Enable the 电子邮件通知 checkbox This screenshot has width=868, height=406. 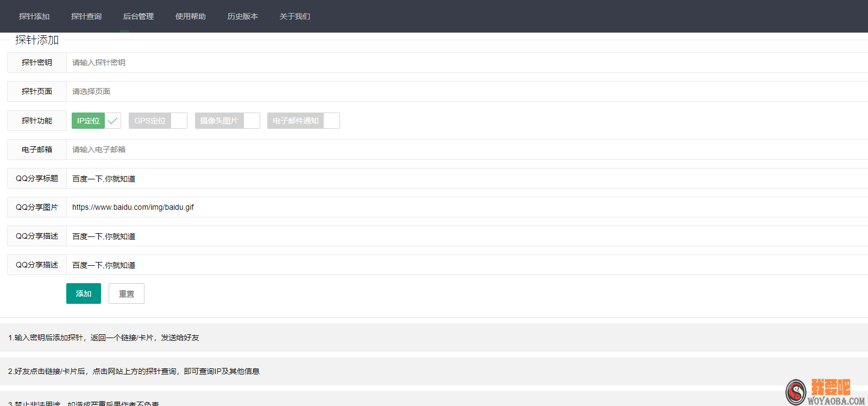point(303,121)
